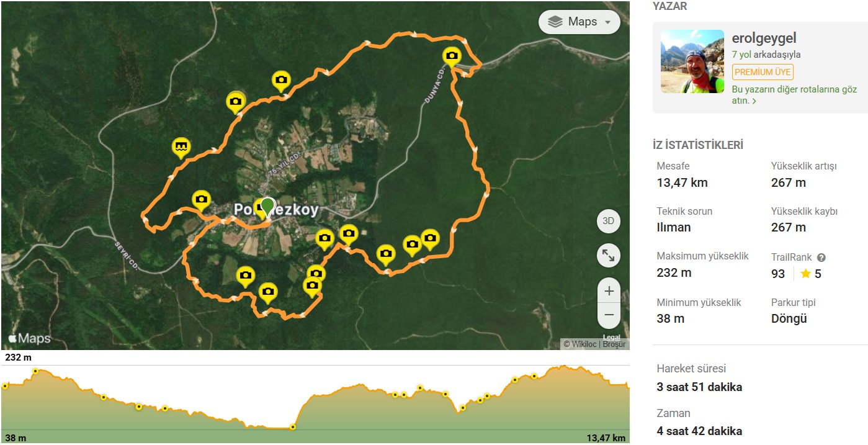
Task: Open the erolgeygel author name link
Action: point(764,38)
